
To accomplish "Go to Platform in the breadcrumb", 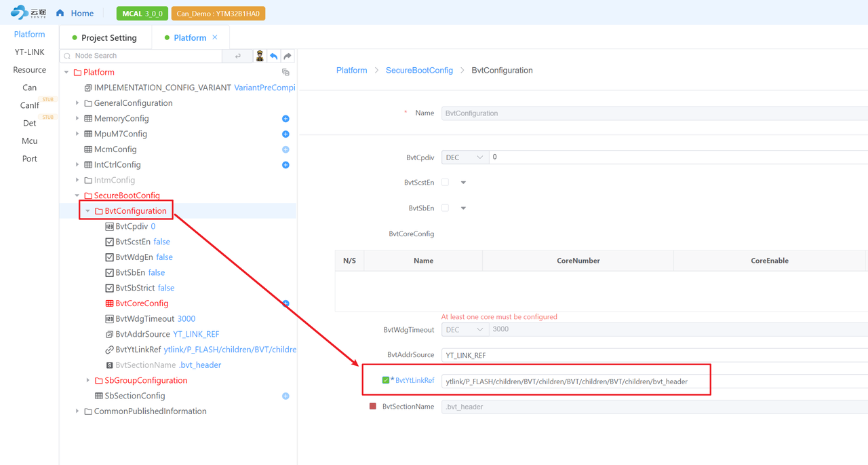I will pos(352,71).
